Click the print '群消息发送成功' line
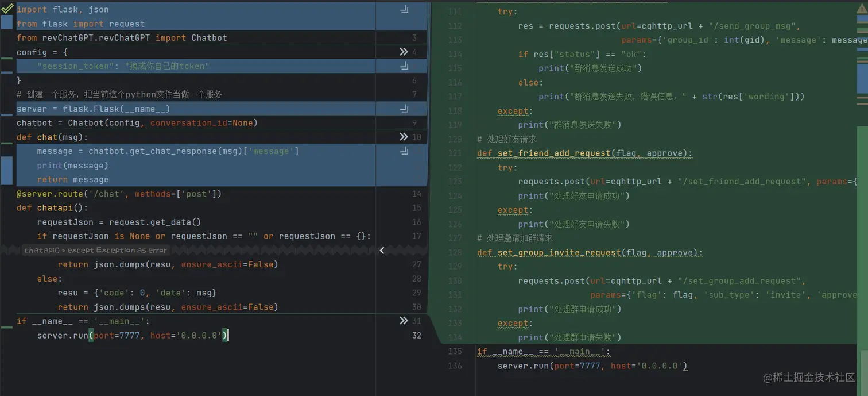Screen dimensions: 868x396 (590, 68)
